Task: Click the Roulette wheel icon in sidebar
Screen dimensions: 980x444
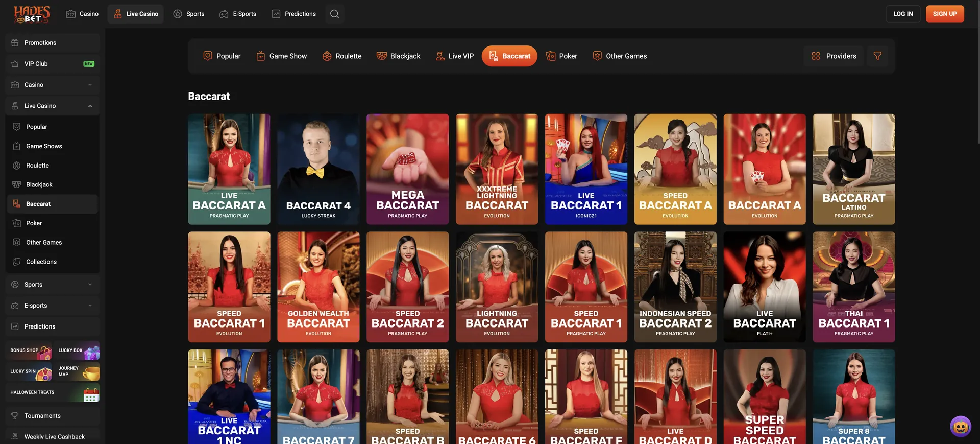Action: tap(17, 166)
